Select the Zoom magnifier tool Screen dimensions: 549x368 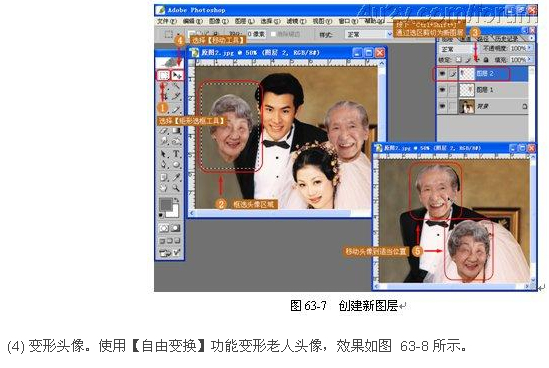pos(176,188)
